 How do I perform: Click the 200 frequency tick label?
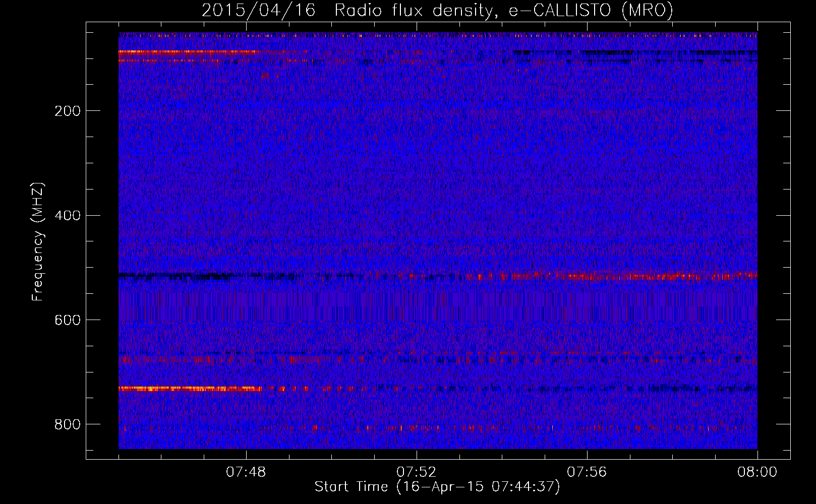(x=68, y=111)
